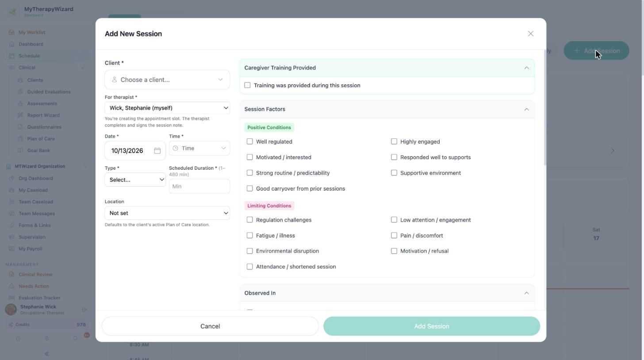Click the logout icon beside Stephanie Wick
The image size is (644, 360).
(85, 310)
